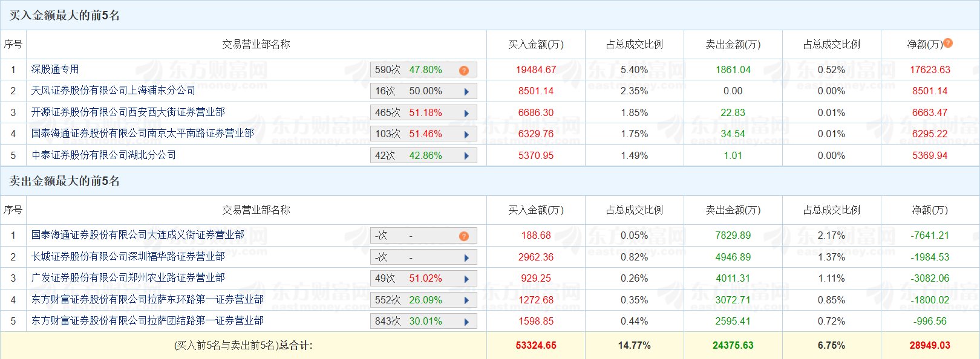Viewport: 980px width, 359px height.
Task: Open 深股通专用 link
Action: [x=55, y=70]
